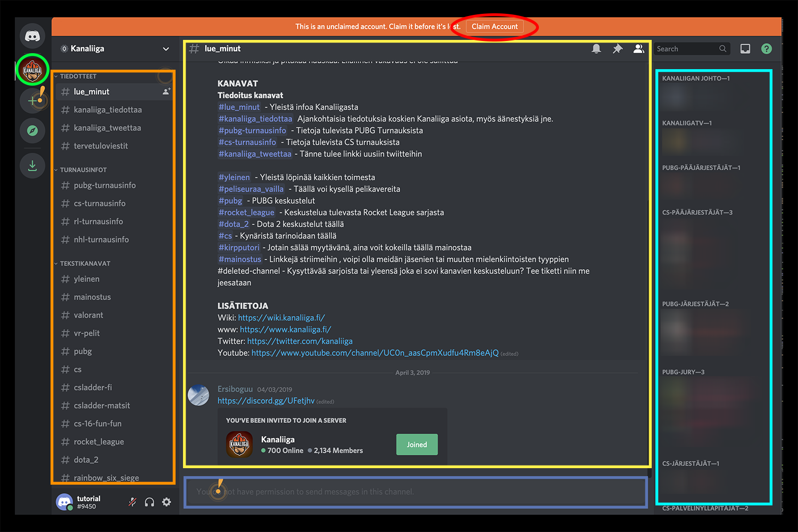Open Explore Public Servers compass icon
The image size is (798, 532).
tap(32, 130)
